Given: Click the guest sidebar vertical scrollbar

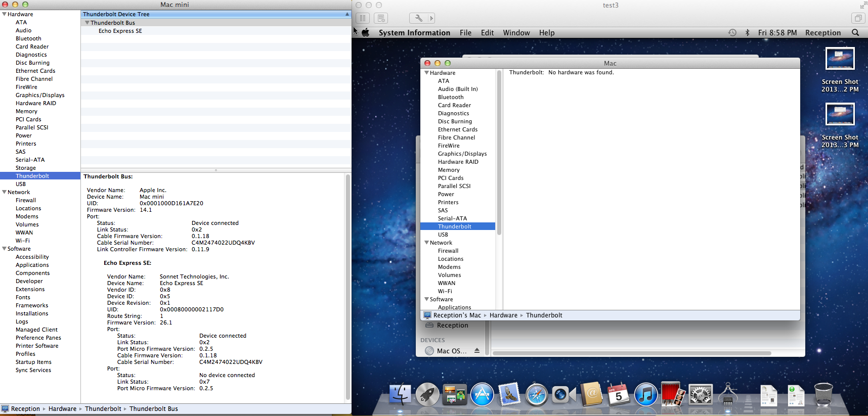Looking at the screenshot, I should (499, 153).
